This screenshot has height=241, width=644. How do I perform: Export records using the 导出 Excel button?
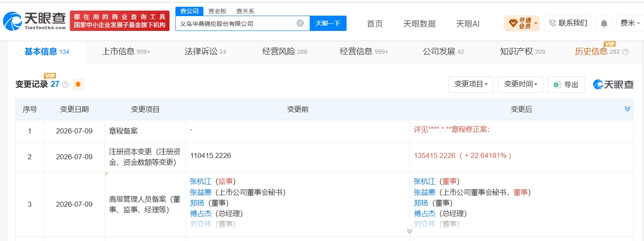click(566, 85)
